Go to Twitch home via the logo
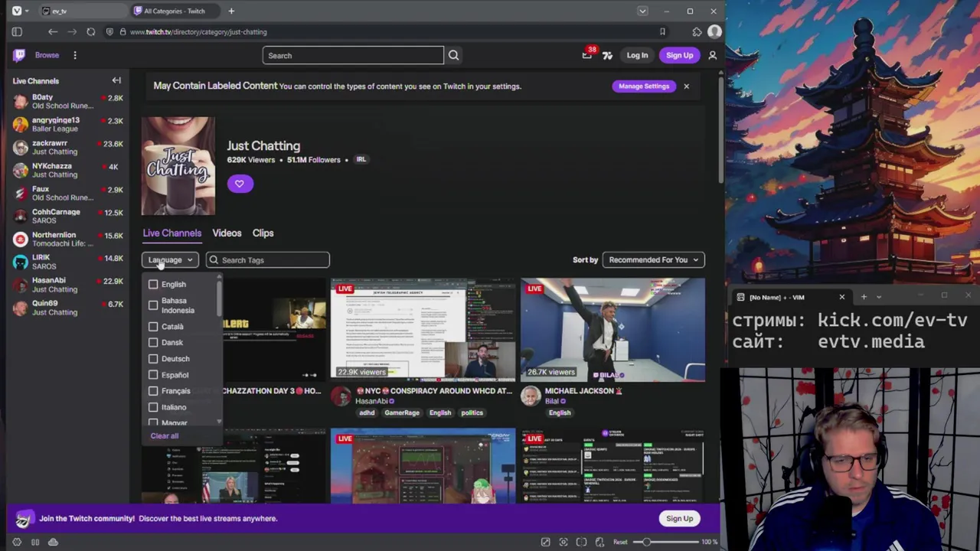980x551 pixels. point(19,55)
